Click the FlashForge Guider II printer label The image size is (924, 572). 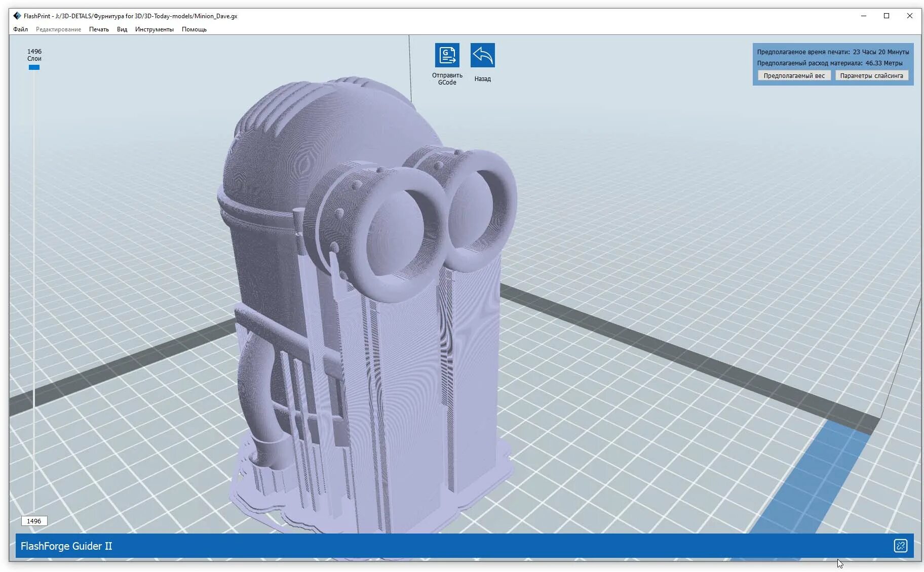tap(66, 546)
